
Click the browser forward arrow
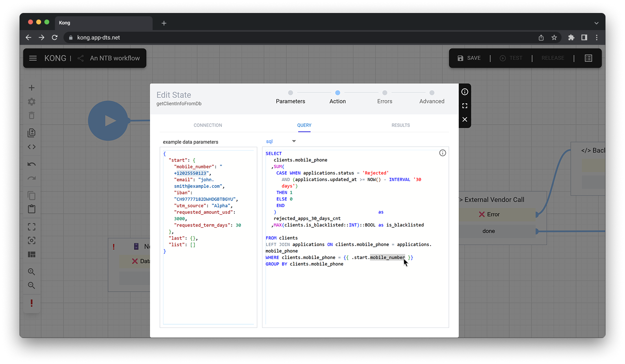[x=42, y=37]
